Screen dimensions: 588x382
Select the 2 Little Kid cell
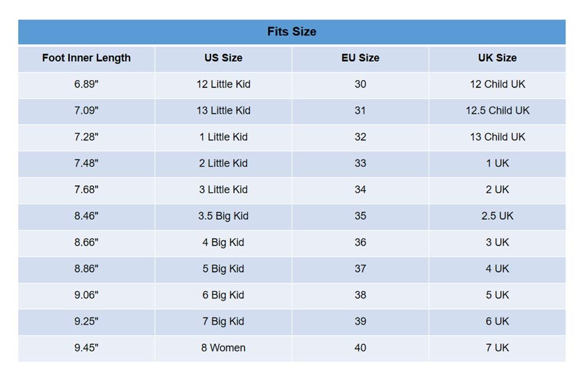pos(223,163)
